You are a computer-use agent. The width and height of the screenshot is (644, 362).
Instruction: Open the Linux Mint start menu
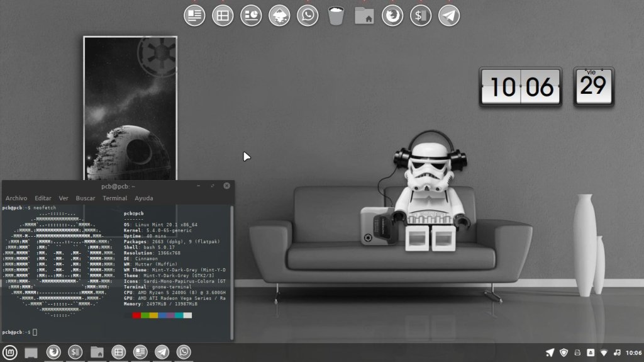[10, 352]
